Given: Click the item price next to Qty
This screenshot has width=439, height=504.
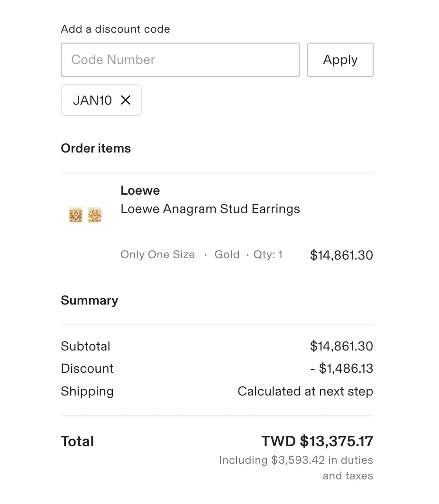Looking at the screenshot, I should tap(341, 255).
